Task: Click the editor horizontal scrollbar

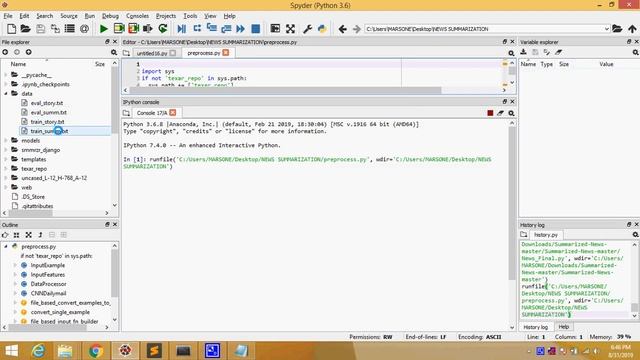Action: [286, 90]
